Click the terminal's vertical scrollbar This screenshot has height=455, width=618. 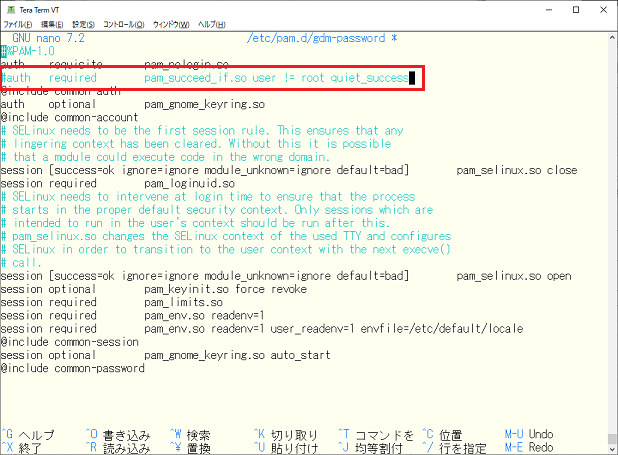click(x=609, y=240)
